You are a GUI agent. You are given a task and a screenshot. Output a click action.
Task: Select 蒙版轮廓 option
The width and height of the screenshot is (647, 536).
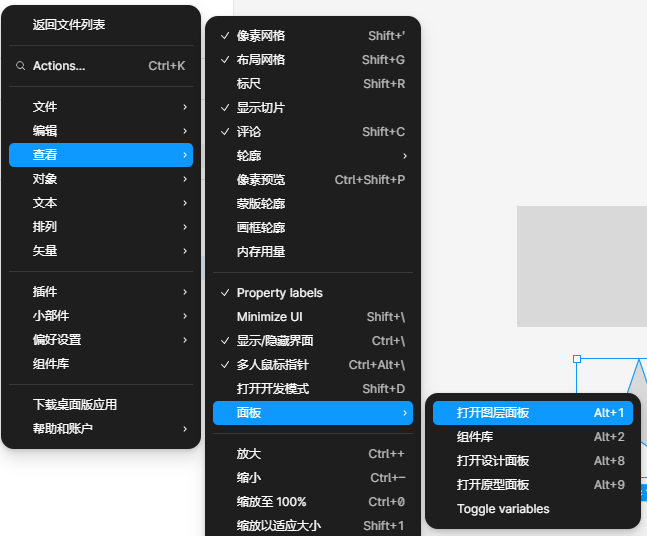click(313, 203)
